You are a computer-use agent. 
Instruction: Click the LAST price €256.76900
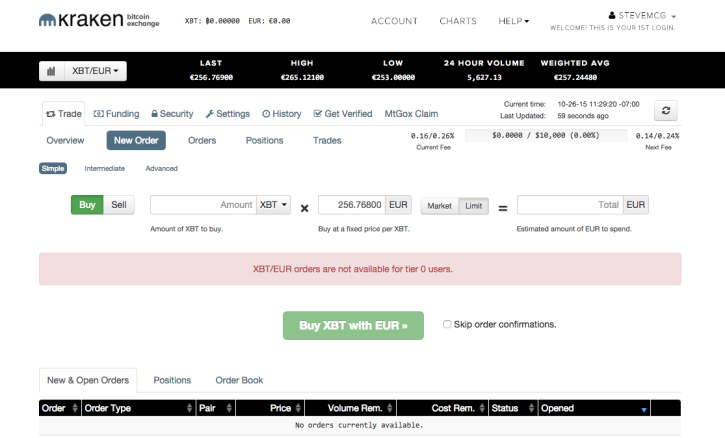click(211, 78)
